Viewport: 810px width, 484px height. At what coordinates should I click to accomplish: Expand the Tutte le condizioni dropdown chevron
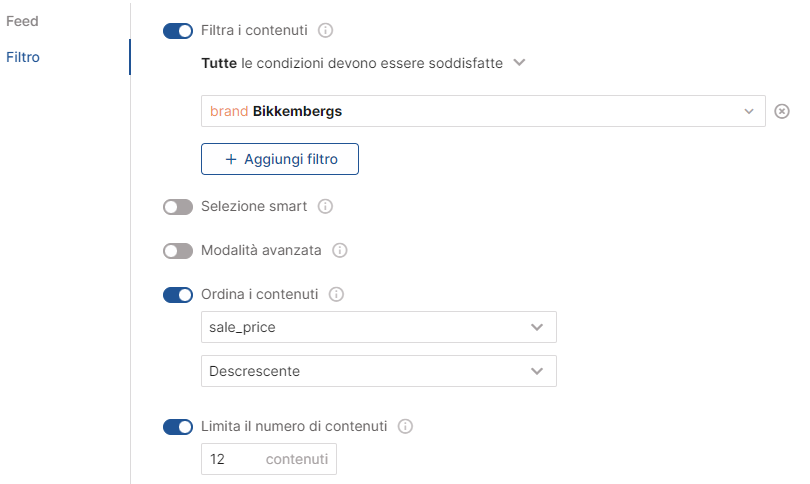point(519,63)
